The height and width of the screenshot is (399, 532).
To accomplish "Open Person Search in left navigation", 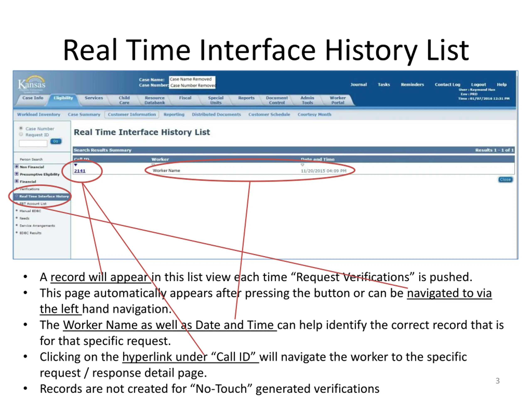I will (x=31, y=159).
